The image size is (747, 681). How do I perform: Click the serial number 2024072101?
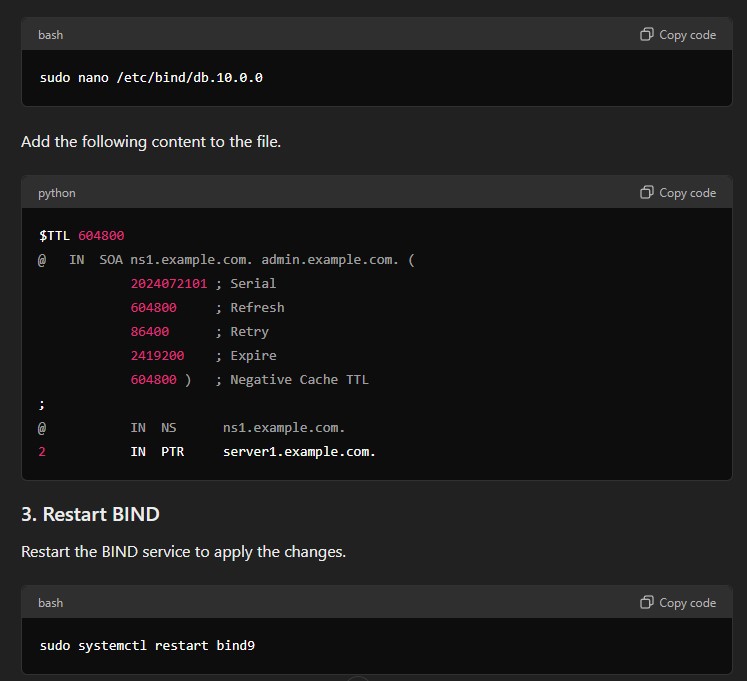tap(169, 284)
